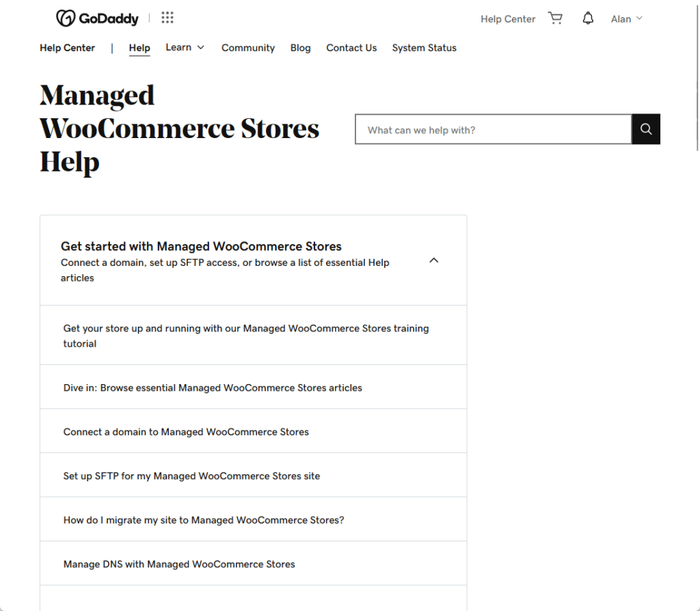Open the Blog link in navigation
The height and width of the screenshot is (611, 700).
301,48
